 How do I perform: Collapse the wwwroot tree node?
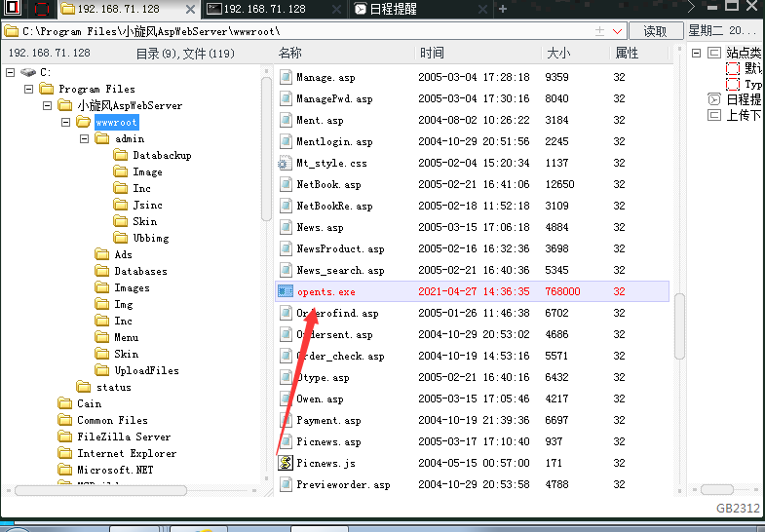66,122
